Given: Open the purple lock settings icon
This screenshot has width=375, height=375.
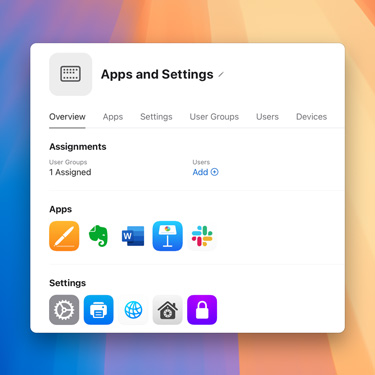Looking at the screenshot, I should tap(202, 310).
